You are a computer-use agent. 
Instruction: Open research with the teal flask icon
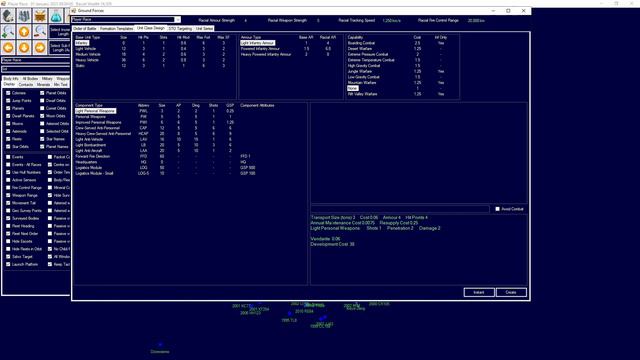tap(56, 16)
